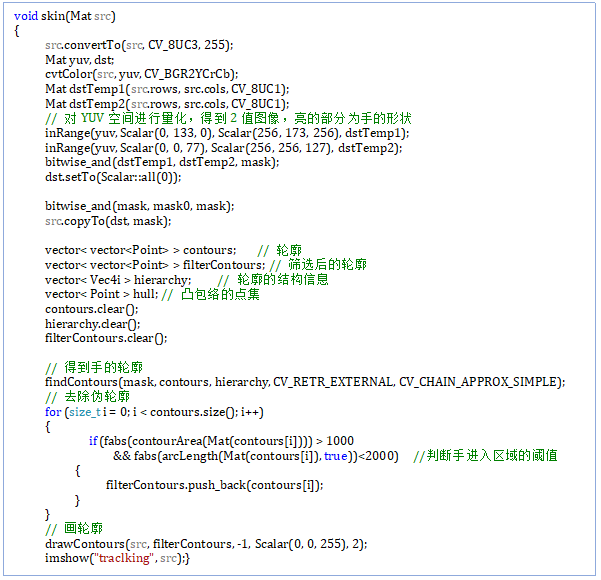Click the '&& fabs(arcLength' condition line
Screen dimensions: 601x580
(256, 456)
